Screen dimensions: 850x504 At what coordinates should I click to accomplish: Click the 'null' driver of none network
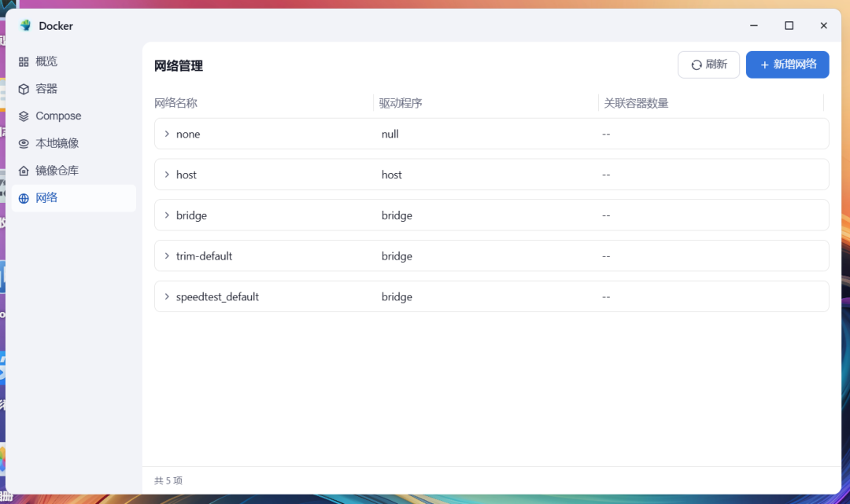pyautogui.click(x=390, y=134)
